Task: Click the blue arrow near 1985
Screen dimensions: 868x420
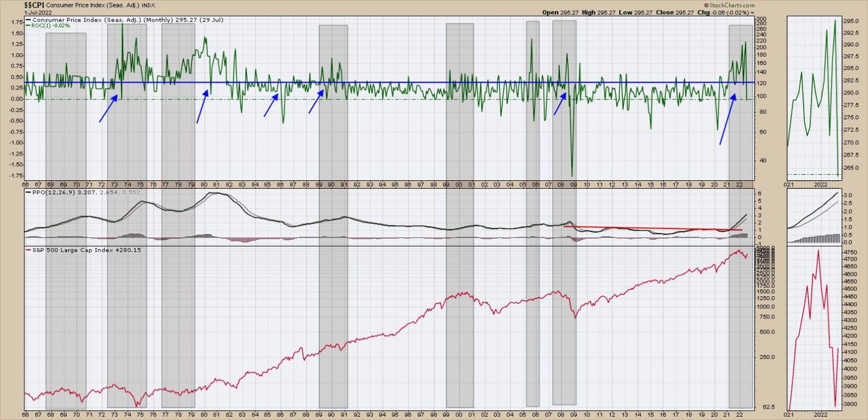Action: click(271, 105)
